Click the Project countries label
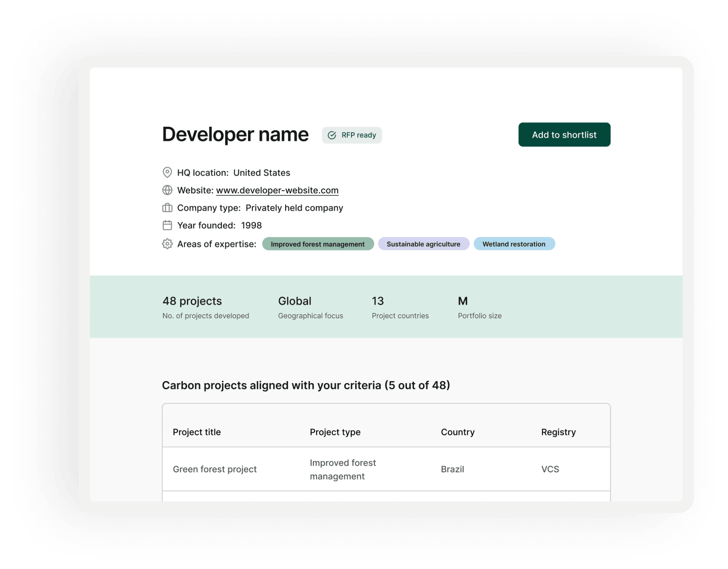Image resolution: width=728 pixels, height=569 pixels. coord(400,316)
